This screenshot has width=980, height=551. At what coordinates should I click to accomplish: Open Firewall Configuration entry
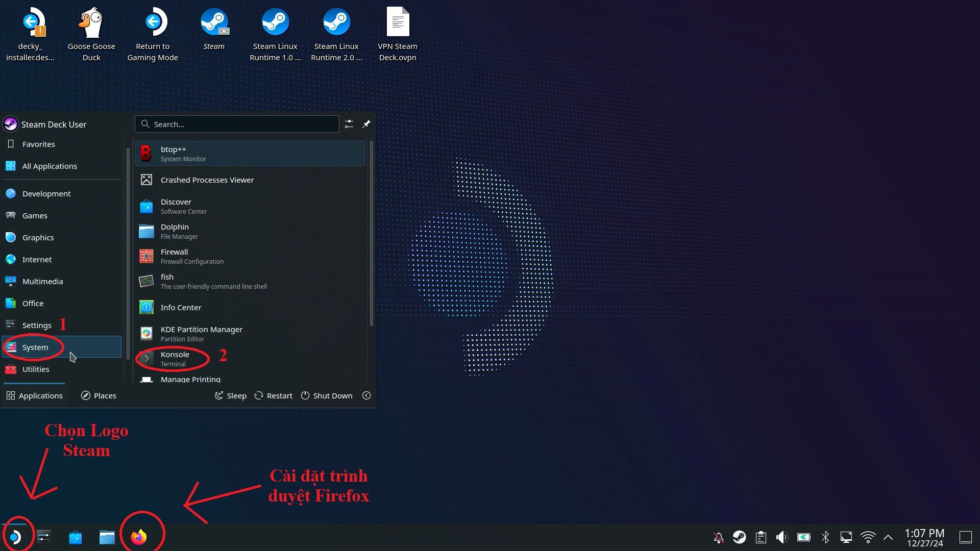tap(250, 256)
